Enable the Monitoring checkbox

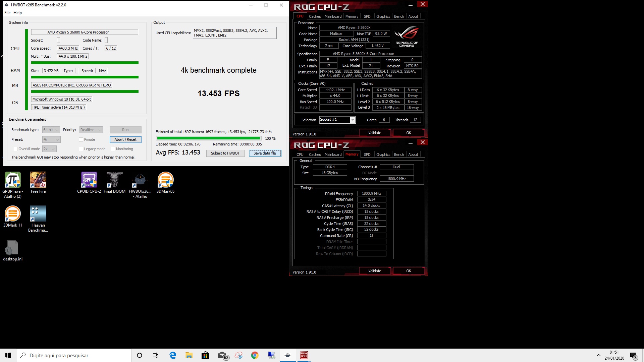tap(113, 149)
